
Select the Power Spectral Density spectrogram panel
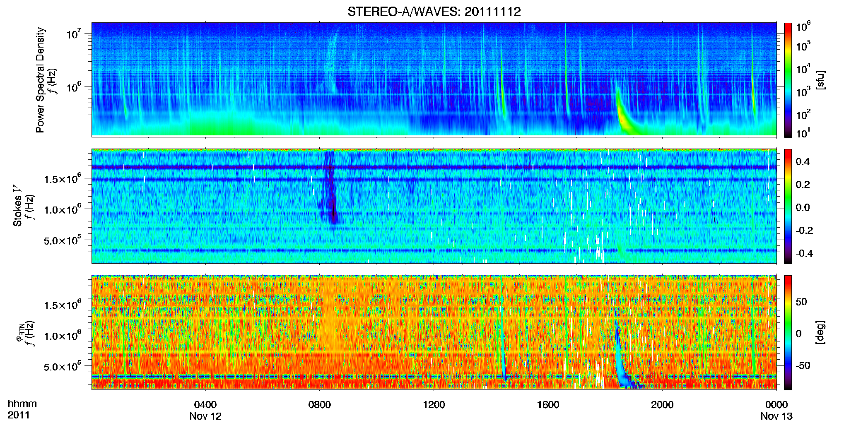pyautogui.click(x=434, y=79)
